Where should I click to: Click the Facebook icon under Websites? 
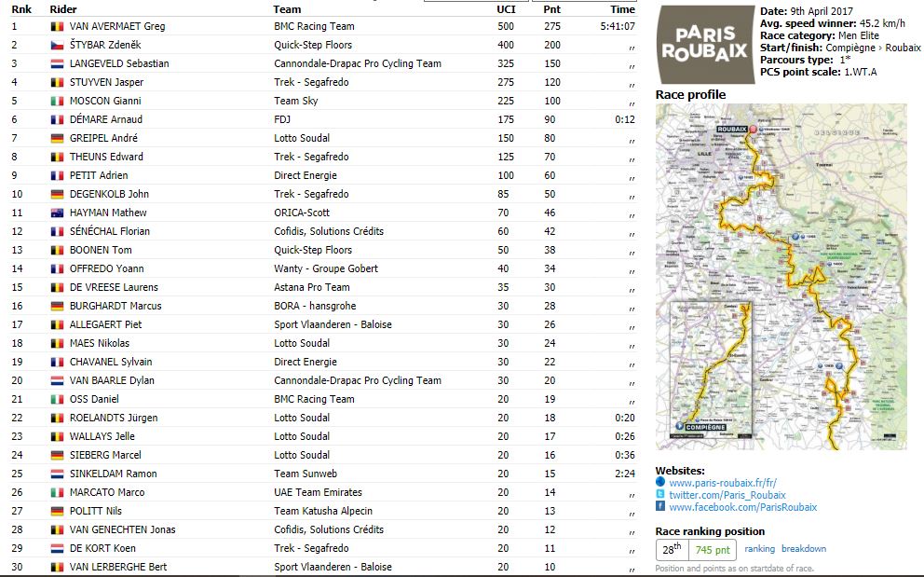[x=660, y=507]
